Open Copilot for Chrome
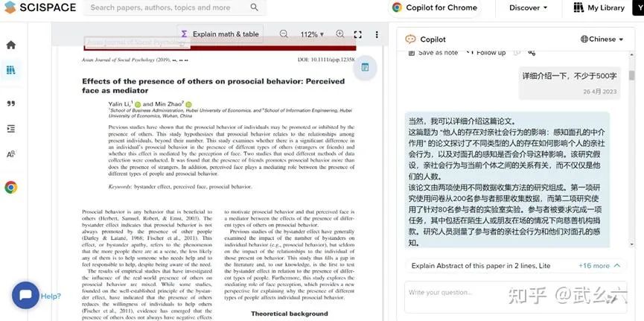Screen dimensions: 644x321 point(435,7)
